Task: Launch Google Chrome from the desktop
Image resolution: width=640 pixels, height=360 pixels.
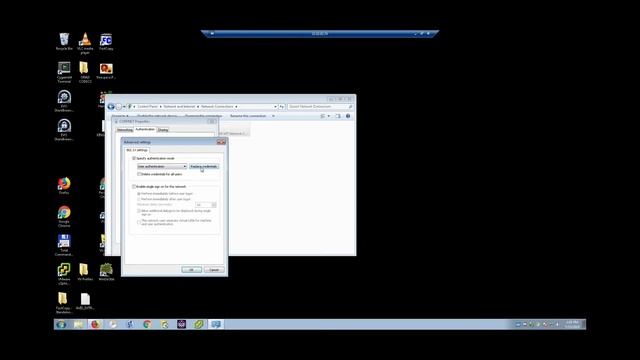Action: click(x=64, y=216)
